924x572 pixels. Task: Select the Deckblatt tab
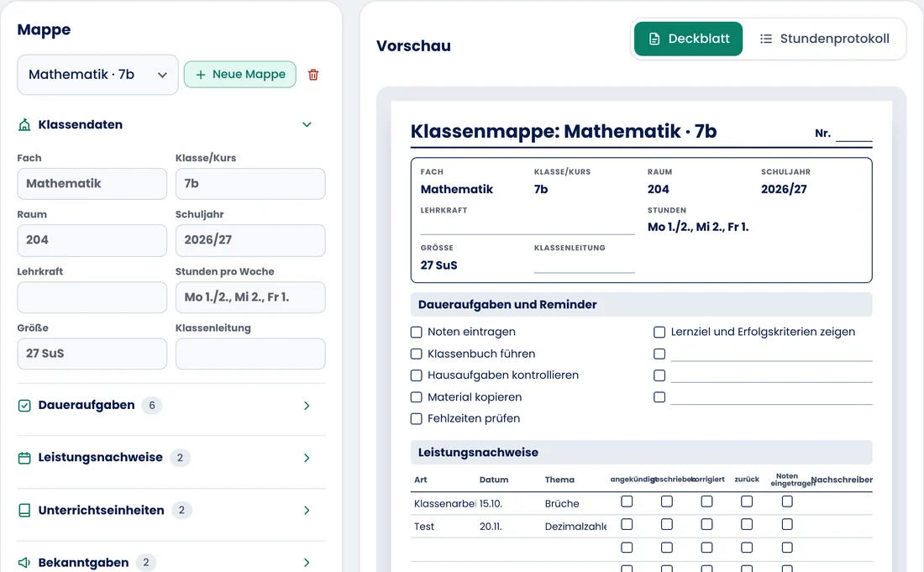tap(688, 39)
